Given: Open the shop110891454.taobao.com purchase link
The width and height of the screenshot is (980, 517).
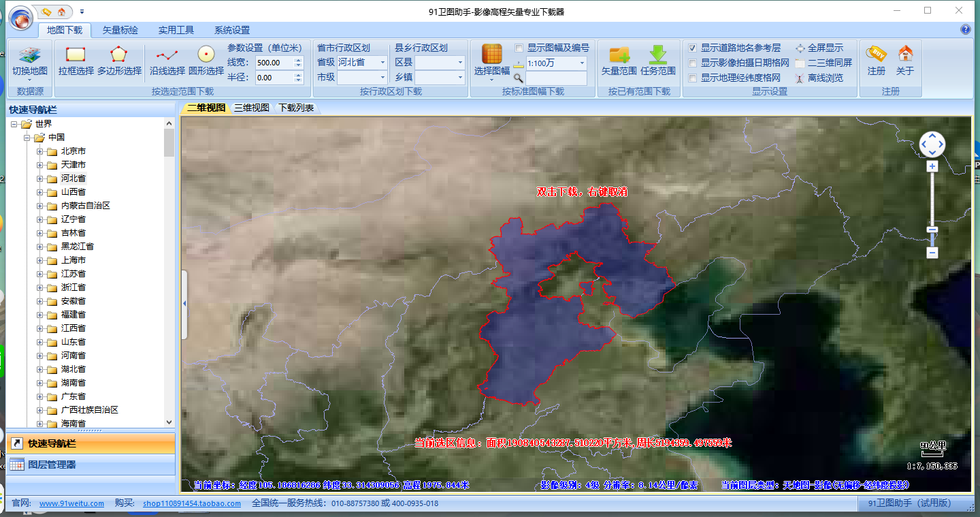Looking at the screenshot, I should [x=192, y=503].
